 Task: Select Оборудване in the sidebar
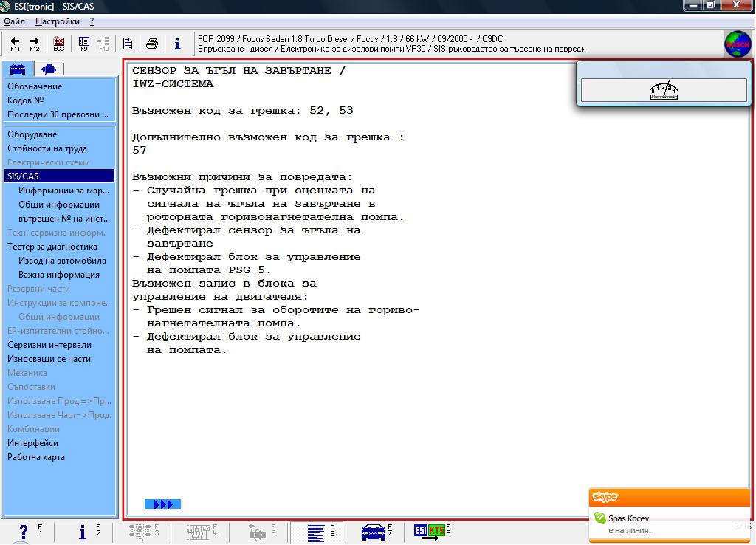pyautogui.click(x=32, y=134)
